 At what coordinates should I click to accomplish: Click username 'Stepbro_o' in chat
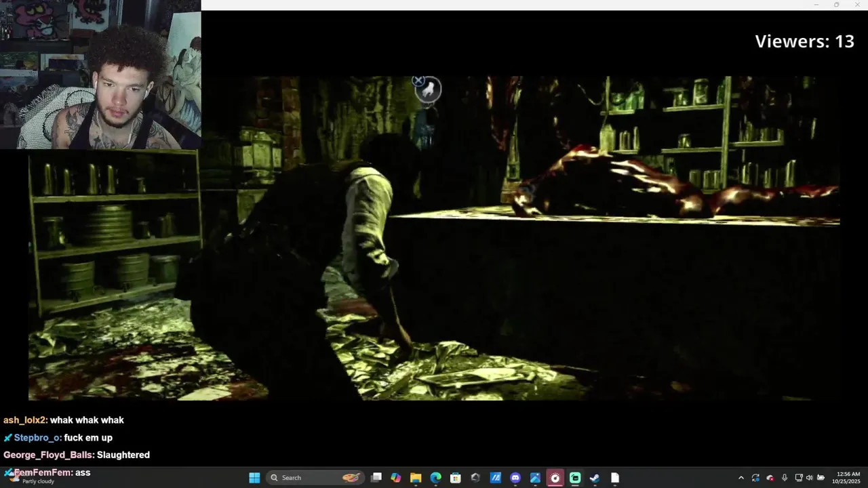pyautogui.click(x=37, y=438)
